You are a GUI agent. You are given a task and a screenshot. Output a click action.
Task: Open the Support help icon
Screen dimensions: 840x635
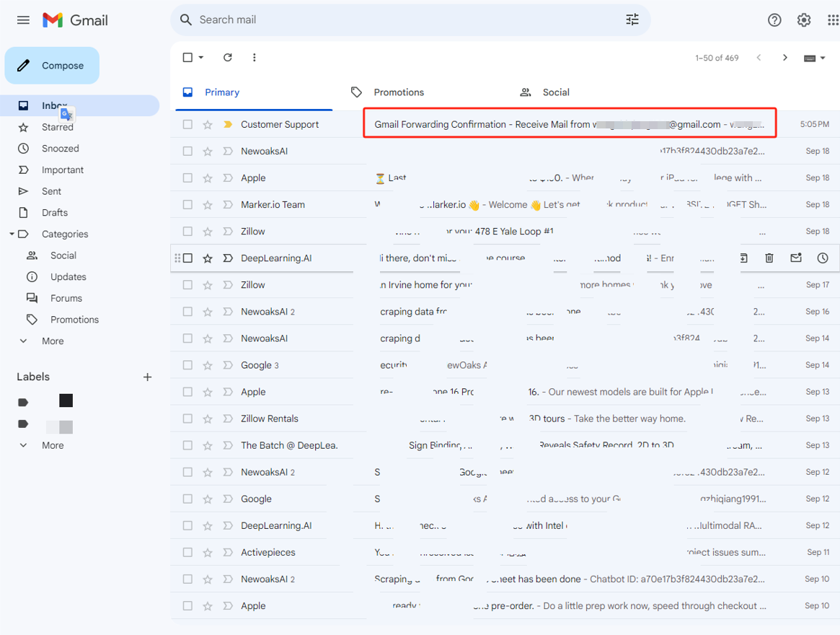click(x=774, y=20)
